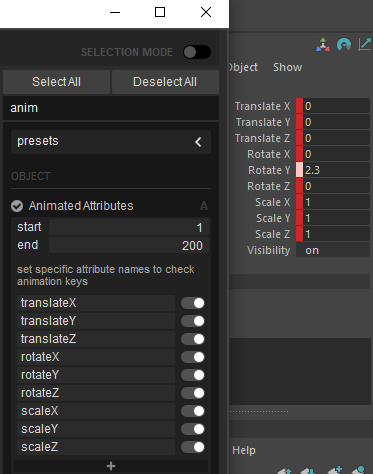Turn off the rotateY attribute toggle
This screenshot has width=373, height=474.
tap(193, 375)
